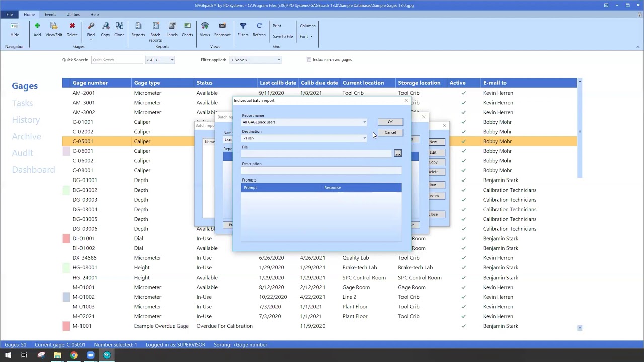644x362 pixels.
Task: Click the grid scrollbar down arrow
Action: (580, 328)
